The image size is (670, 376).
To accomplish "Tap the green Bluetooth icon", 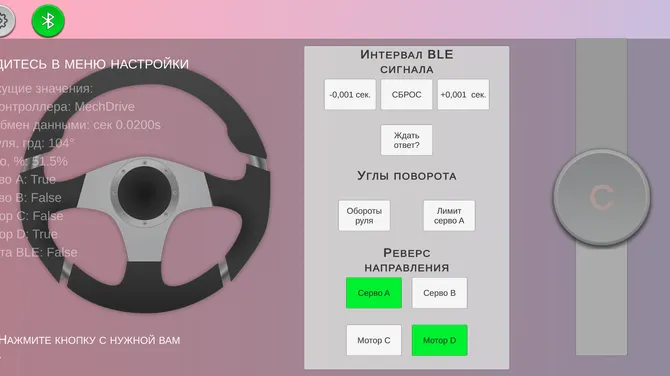I will coord(48,21).
